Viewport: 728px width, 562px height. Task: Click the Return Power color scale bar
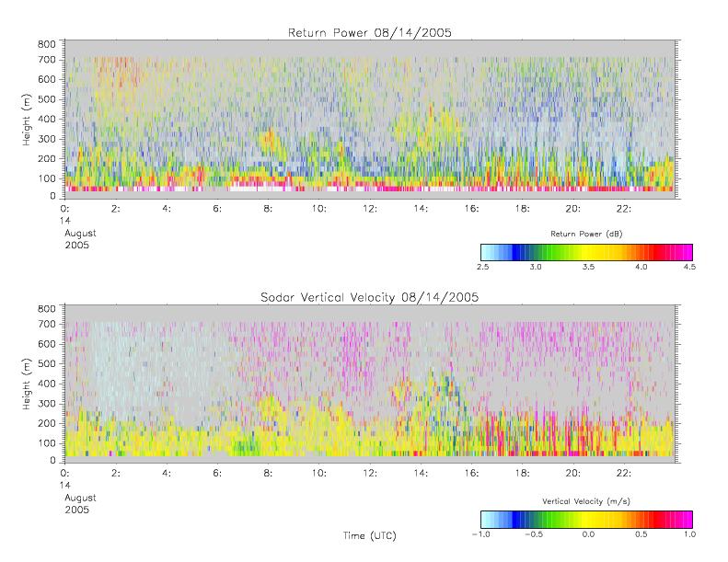[x=587, y=252]
